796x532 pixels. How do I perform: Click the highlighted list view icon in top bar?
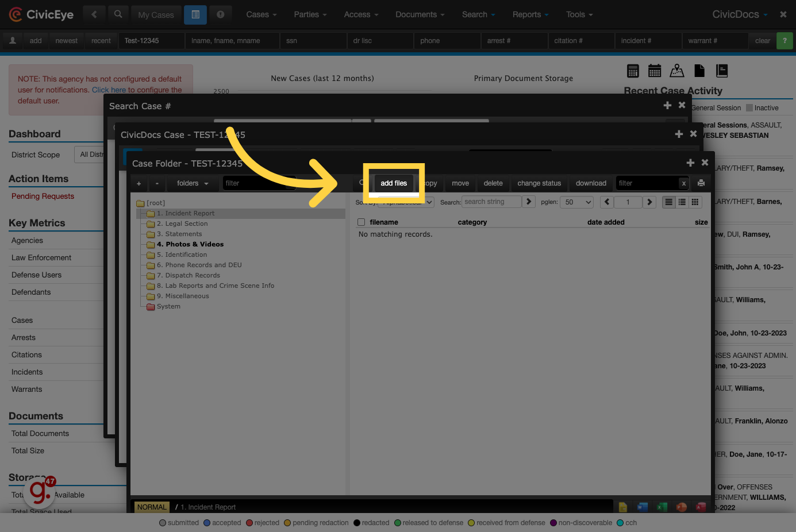pyautogui.click(x=195, y=14)
